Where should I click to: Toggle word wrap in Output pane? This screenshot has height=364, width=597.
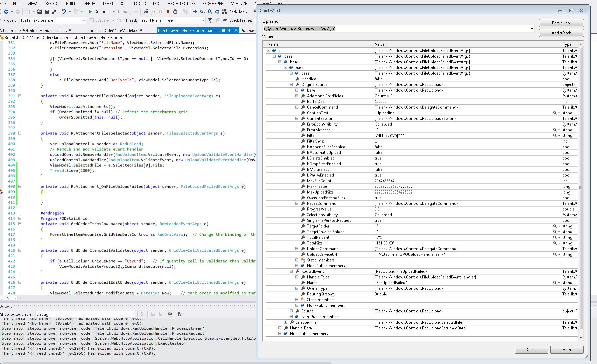(180, 314)
